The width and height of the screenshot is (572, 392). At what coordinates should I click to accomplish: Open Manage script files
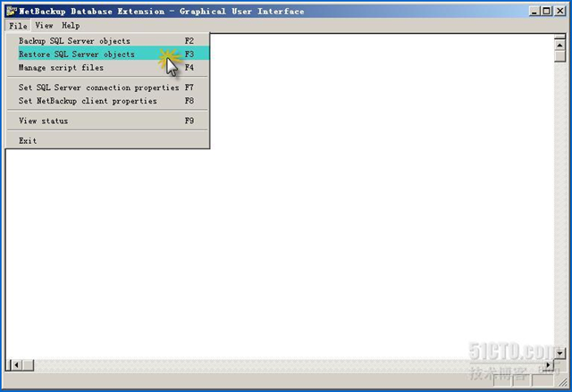108,67
